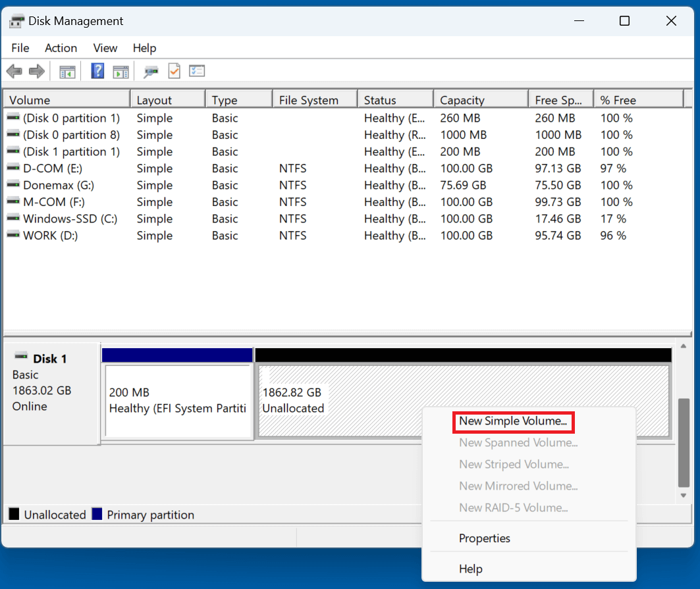Click the Back arrow toolbar icon
The width and height of the screenshot is (700, 589).
tap(14, 71)
